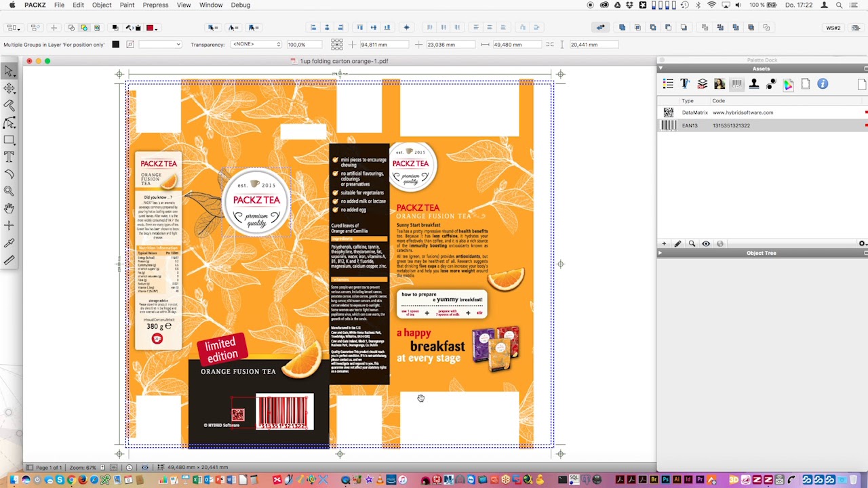Click the EAN13 barcode on the artwork

[x=284, y=413]
